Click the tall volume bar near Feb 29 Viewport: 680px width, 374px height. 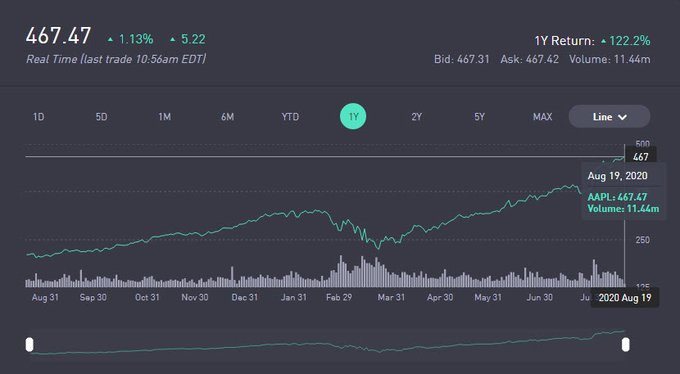tap(340, 271)
